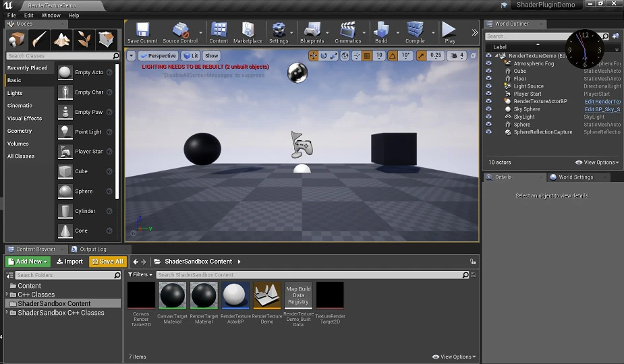The width and height of the screenshot is (624, 364).
Task: Open Source Control toolbar icon
Action: tap(180, 30)
